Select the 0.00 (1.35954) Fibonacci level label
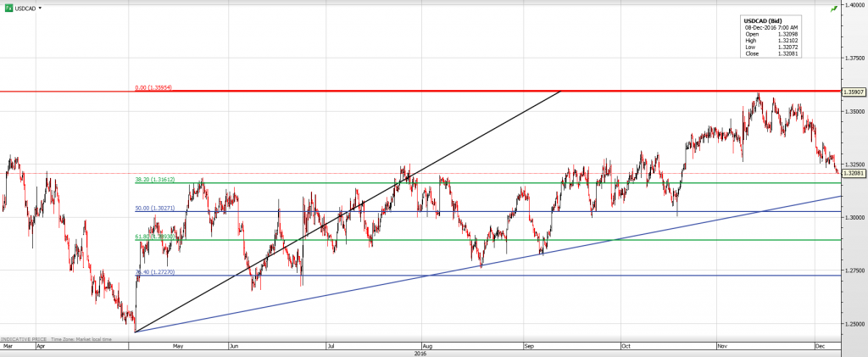Image resolution: width=868 pixels, height=357 pixels. click(x=154, y=87)
